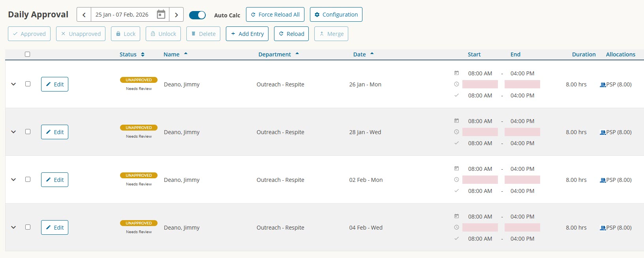Edit the 28 Jan - Wed entry
644x258 pixels.
pyautogui.click(x=54, y=132)
